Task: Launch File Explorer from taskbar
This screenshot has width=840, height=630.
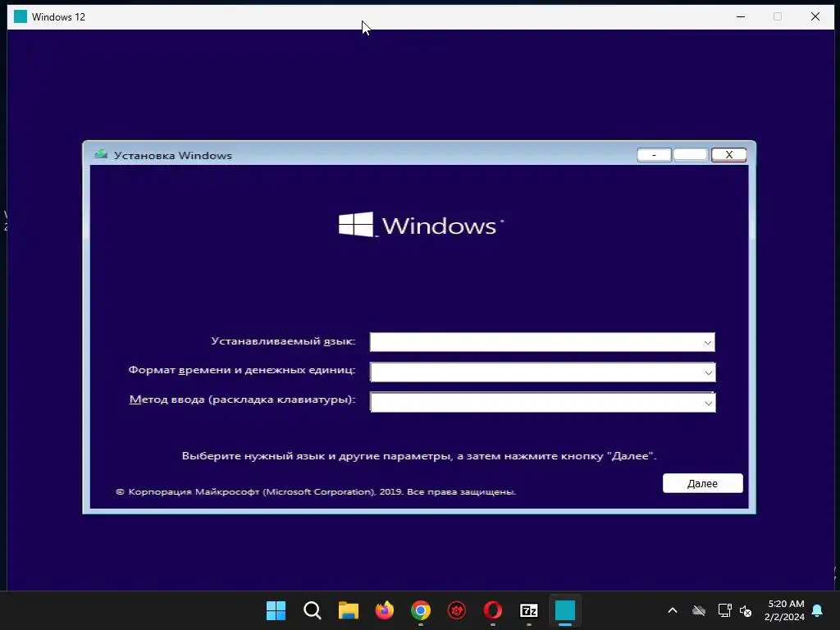Action: click(348, 610)
